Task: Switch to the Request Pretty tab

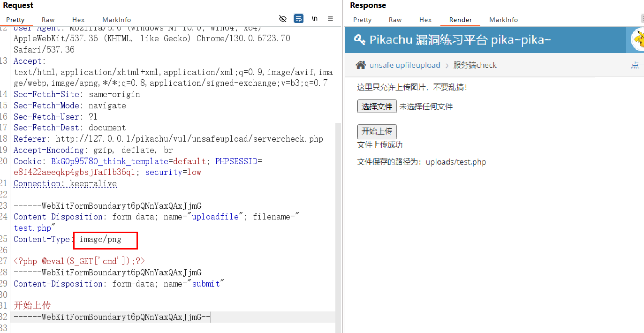Action: pyautogui.click(x=15, y=20)
